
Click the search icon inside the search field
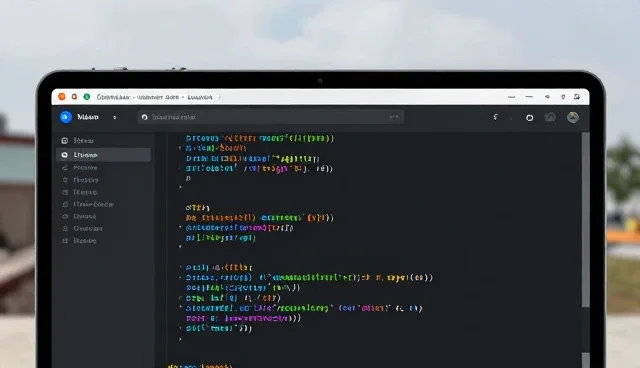pos(144,117)
